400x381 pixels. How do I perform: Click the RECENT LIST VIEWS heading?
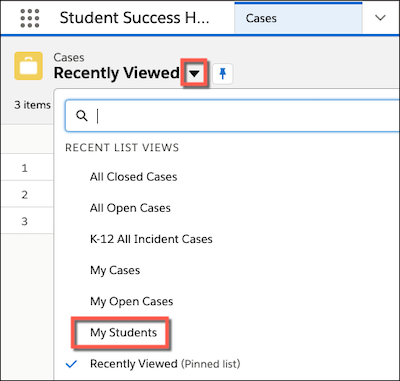click(122, 148)
